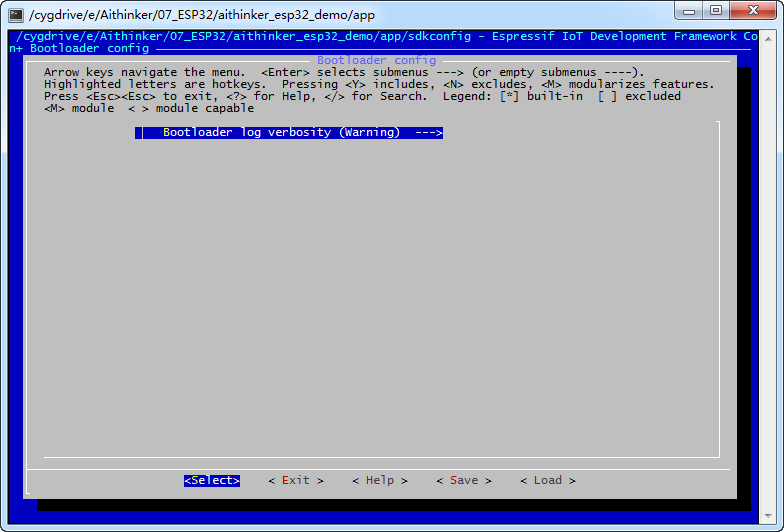Click the scrollbar down arrow
This screenshot has width=784, height=532.
[768, 516]
